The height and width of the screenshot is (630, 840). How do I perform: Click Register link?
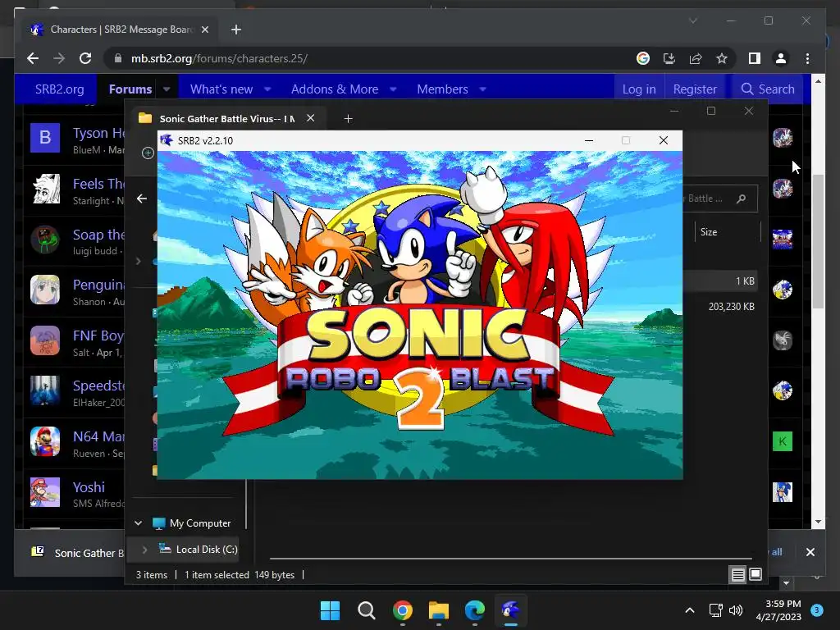(x=695, y=89)
